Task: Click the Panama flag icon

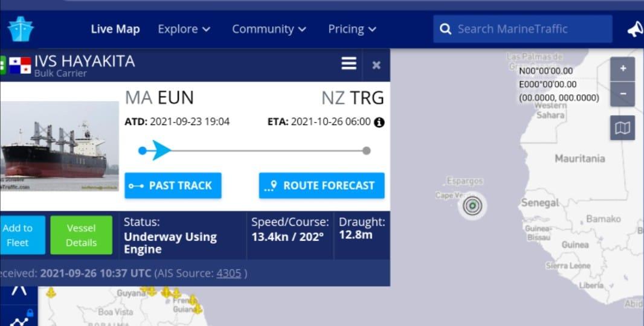Action: pyautogui.click(x=20, y=65)
